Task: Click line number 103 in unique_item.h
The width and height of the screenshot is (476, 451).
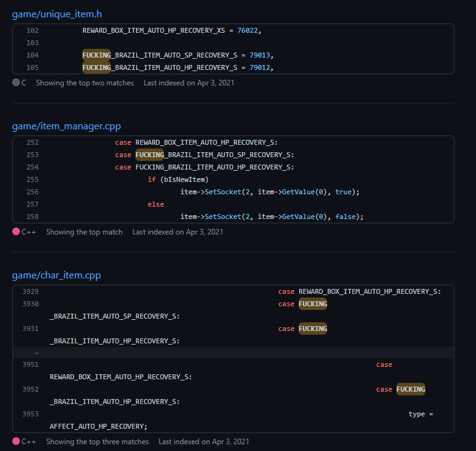Action: (x=33, y=43)
